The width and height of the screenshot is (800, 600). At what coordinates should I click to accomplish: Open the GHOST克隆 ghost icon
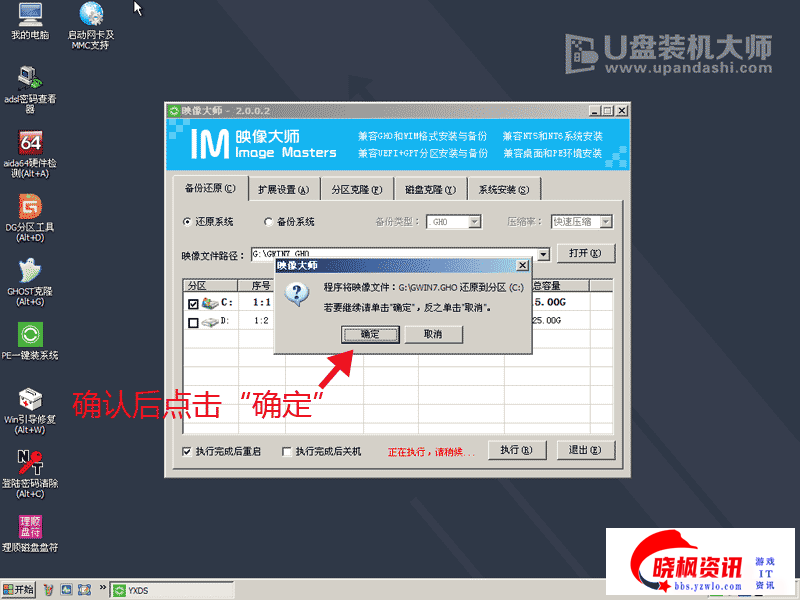coord(30,272)
